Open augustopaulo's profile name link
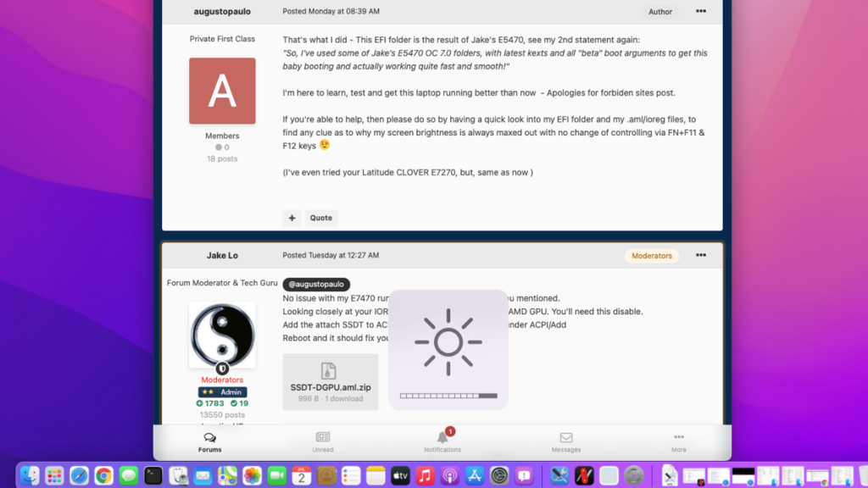Image resolution: width=868 pixels, height=488 pixels. 222,11
